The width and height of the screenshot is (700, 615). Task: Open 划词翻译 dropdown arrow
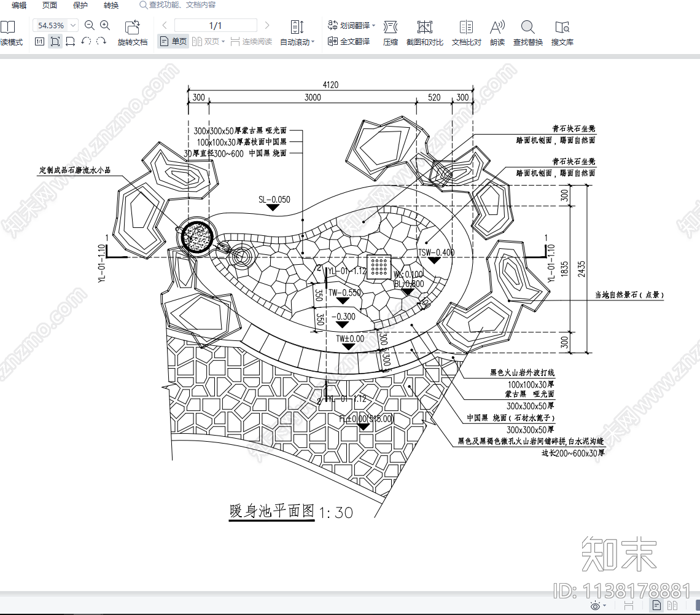coord(373,26)
